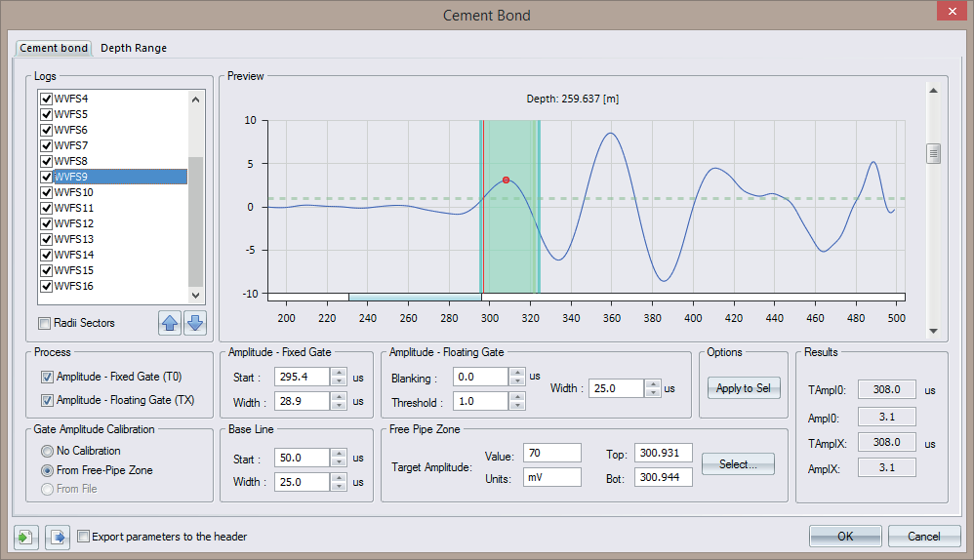Move selected log up with blue up arrow
The height and width of the screenshot is (560, 974).
tap(170, 324)
